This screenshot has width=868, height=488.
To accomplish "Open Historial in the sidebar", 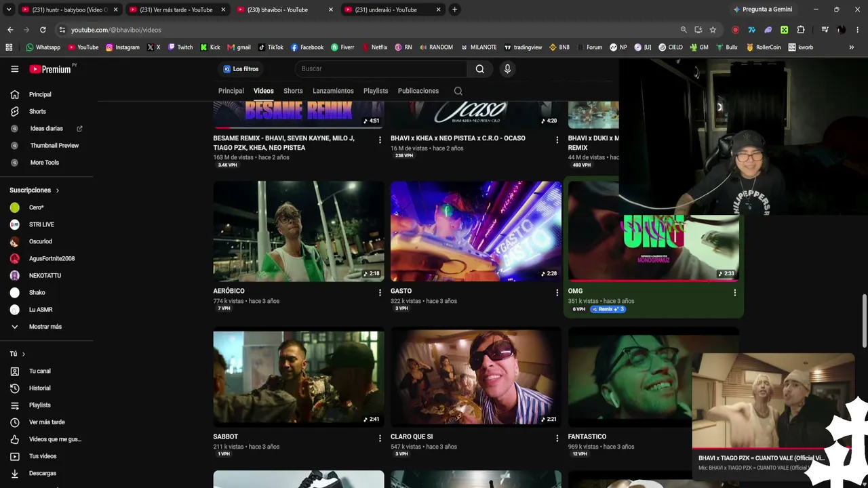I will point(39,388).
